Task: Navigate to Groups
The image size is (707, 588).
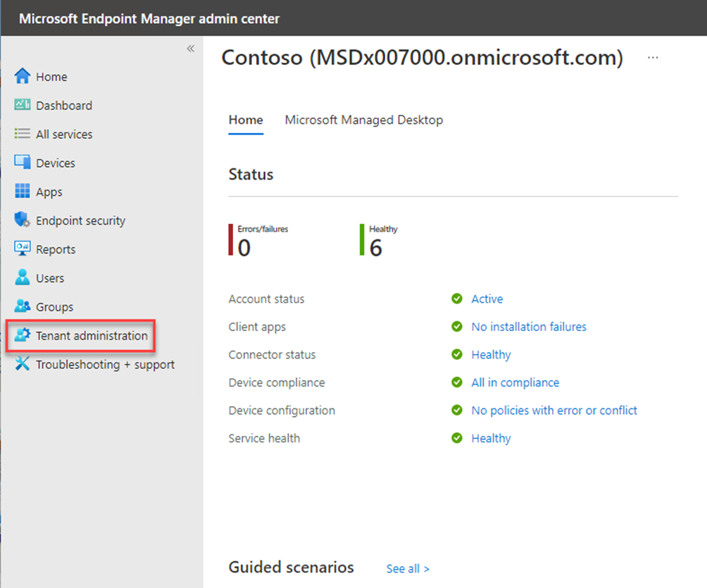Action: click(54, 307)
